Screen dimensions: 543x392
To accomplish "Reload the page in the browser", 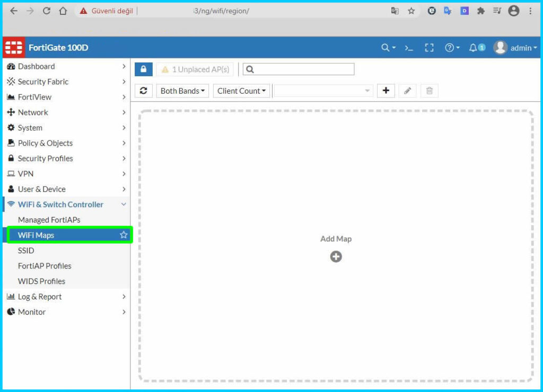I will click(47, 11).
